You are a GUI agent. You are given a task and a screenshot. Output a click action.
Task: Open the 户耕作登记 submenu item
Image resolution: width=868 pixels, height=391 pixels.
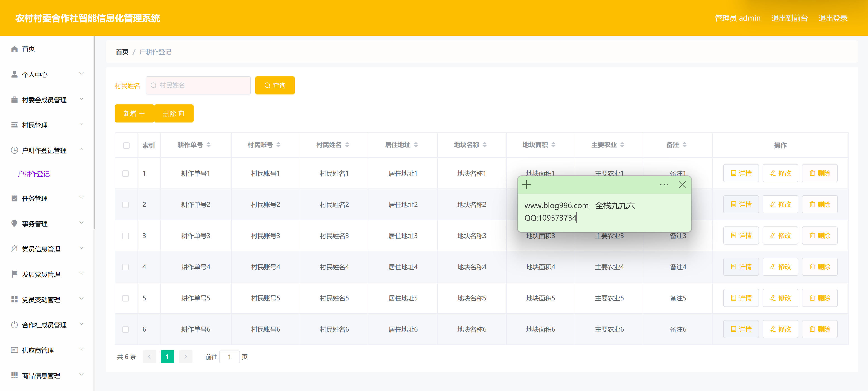coord(34,174)
